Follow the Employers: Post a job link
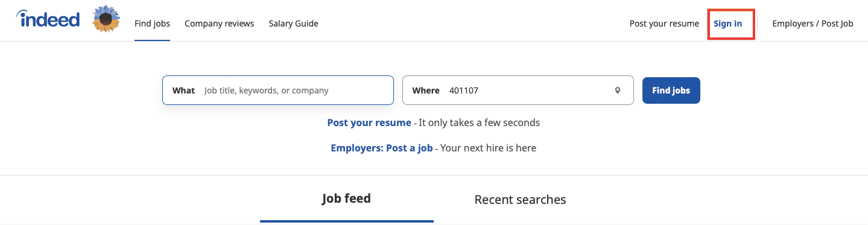 (x=382, y=148)
